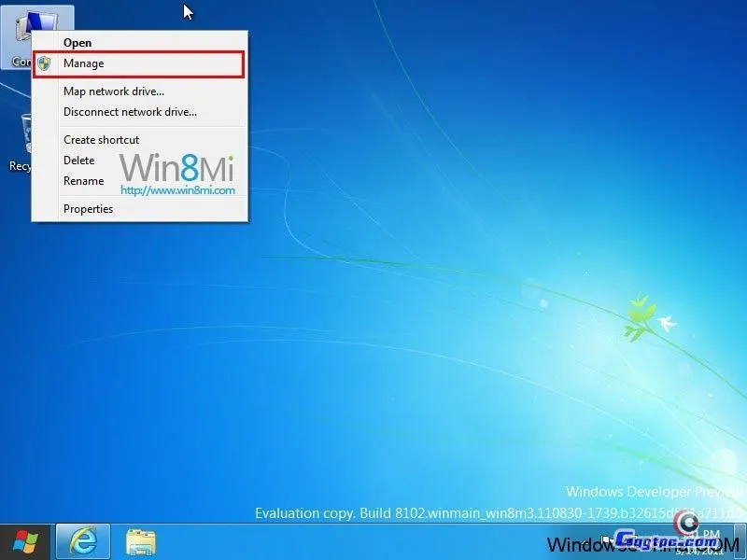Open the Windows Start button

[25, 541]
